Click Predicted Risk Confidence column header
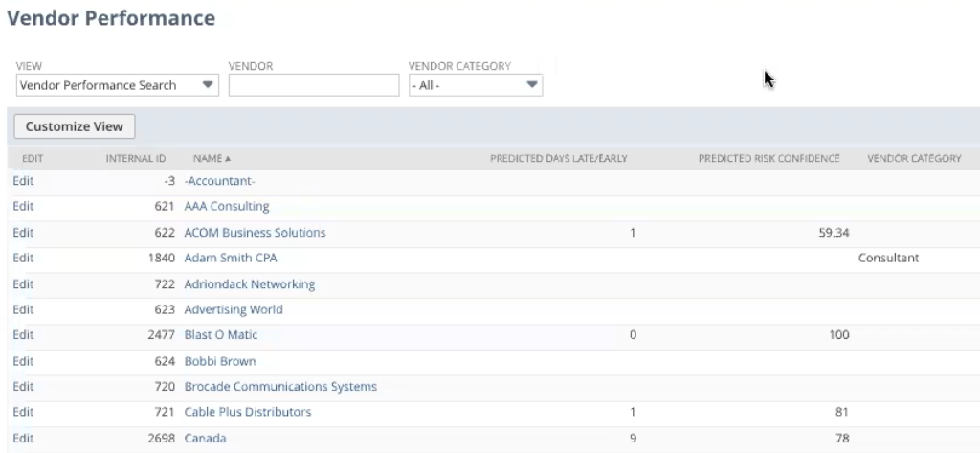Image resolution: width=980 pixels, height=453 pixels. (768, 159)
